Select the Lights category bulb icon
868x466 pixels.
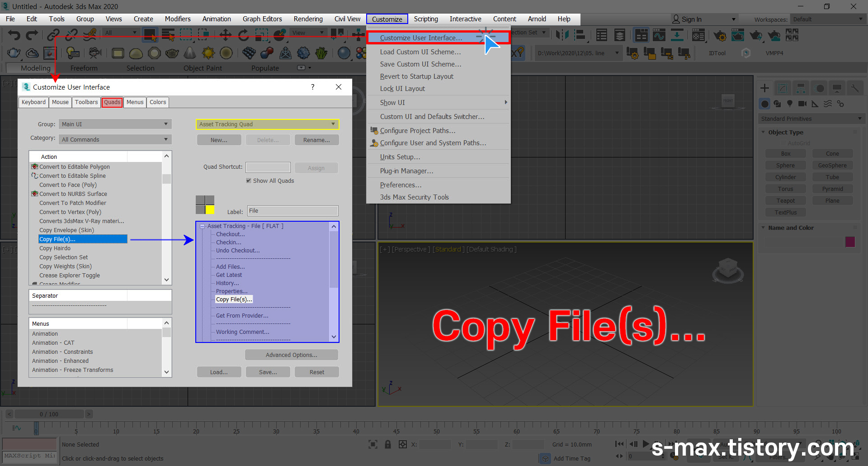pyautogui.click(x=790, y=104)
